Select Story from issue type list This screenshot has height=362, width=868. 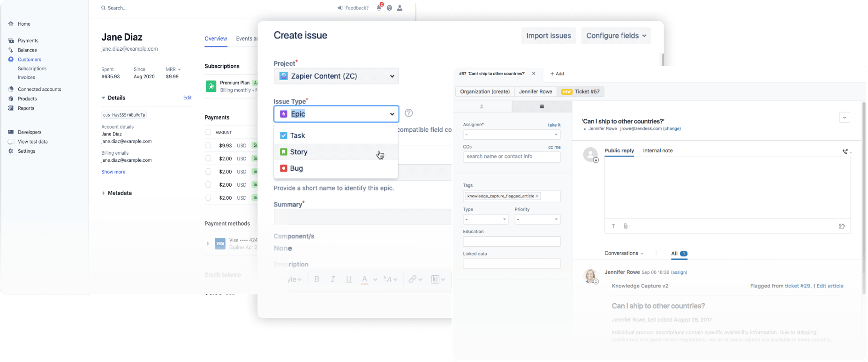click(x=299, y=152)
